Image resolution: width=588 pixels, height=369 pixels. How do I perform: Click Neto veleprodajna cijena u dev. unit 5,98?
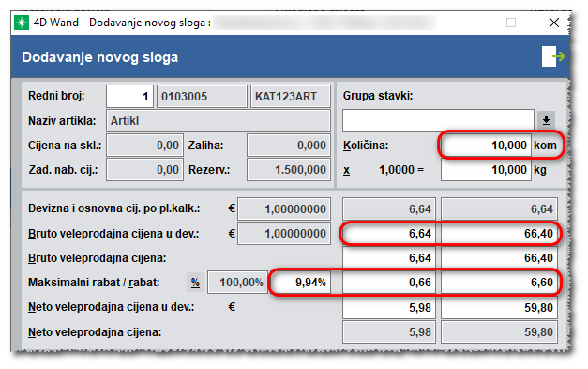click(x=389, y=307)
